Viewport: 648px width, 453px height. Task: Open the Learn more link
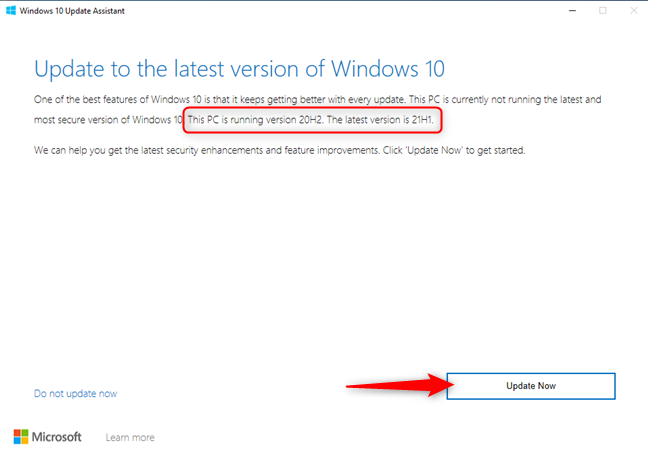130,437
